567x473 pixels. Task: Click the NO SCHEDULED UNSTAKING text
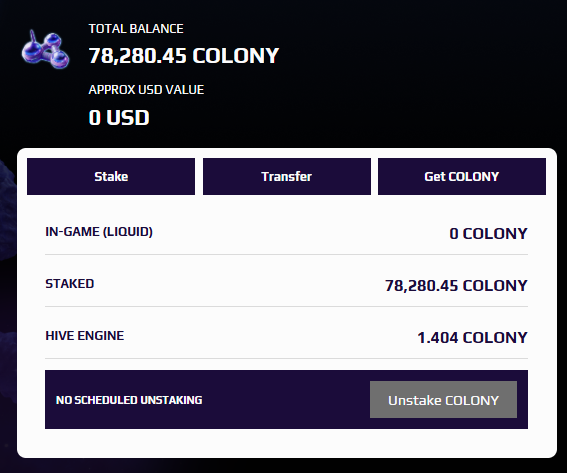129,400
